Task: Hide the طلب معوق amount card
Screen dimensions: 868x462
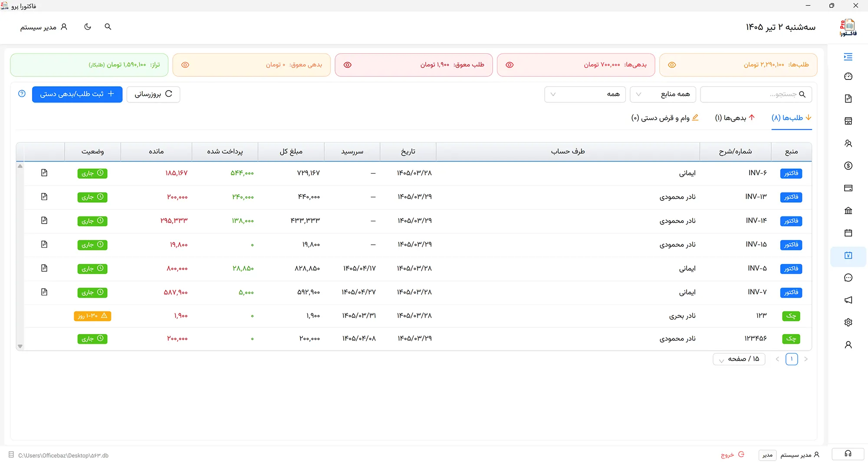Action: pyautogui.click(x=347, y=65)
